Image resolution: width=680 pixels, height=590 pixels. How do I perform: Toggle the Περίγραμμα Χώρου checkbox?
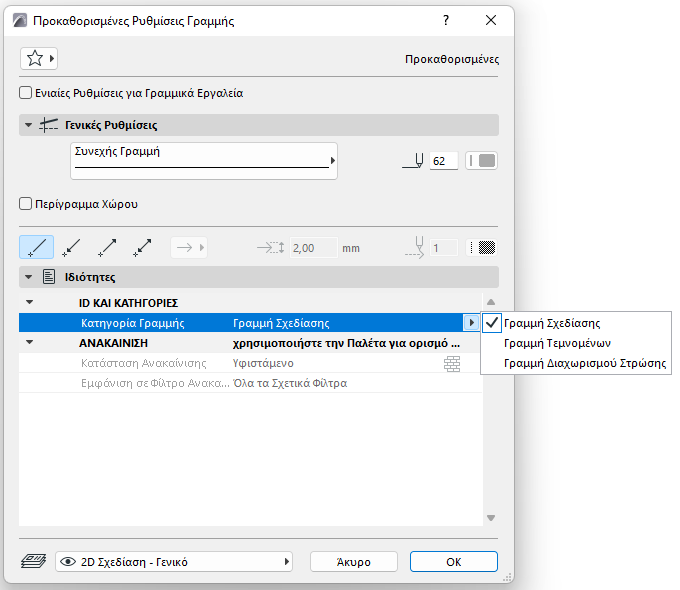tap(26, 204)
